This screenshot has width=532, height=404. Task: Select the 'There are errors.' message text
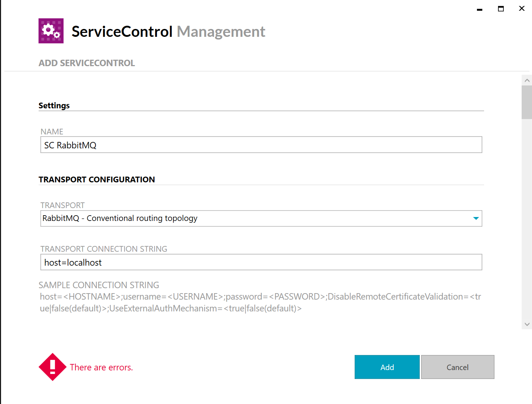[x=101, y=367]
